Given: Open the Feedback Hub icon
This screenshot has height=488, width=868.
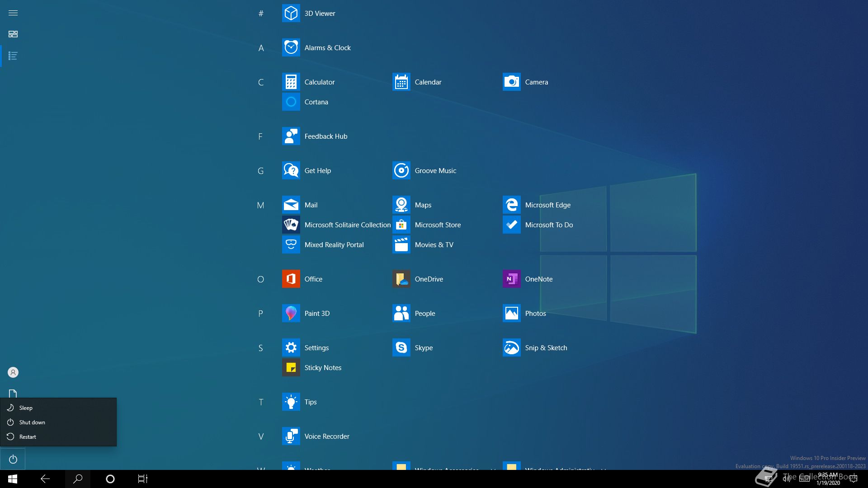Looking at the screenshot, I should tap(291, 136).
